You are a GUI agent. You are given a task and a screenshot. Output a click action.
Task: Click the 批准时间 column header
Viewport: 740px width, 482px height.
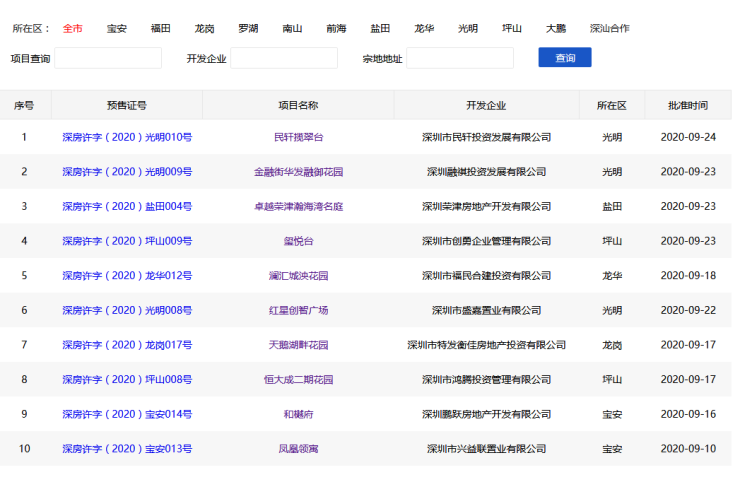click(689, 105)
